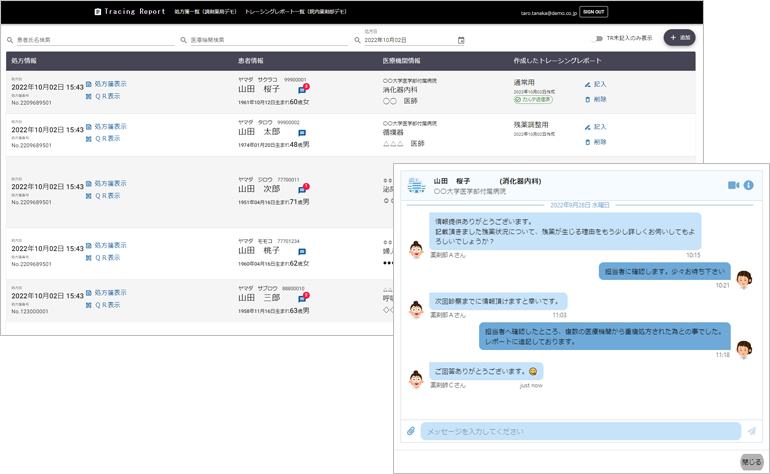
Task: Open chat icon beside 山田 桃子
Action: coord(302,252)
